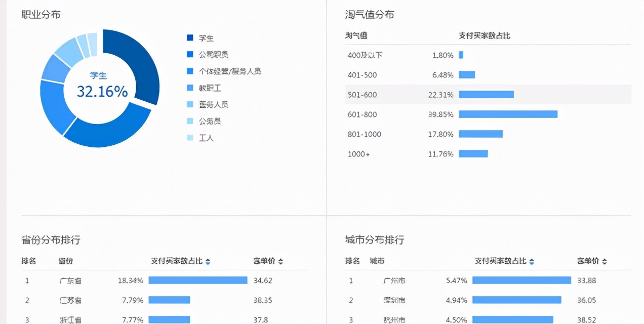Image resolution: width=644 pixels, height=324 pixels.
Task: Open the 广东省 province row
Action: pos(164,280)
